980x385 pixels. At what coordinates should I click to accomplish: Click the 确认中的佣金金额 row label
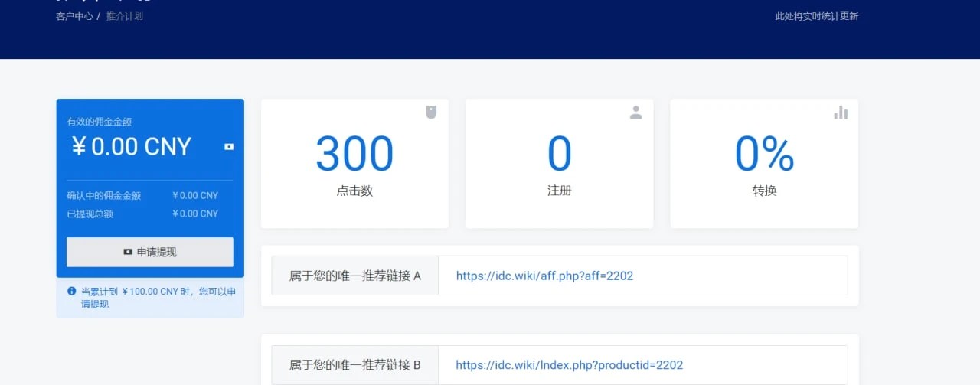coord(104,196)
